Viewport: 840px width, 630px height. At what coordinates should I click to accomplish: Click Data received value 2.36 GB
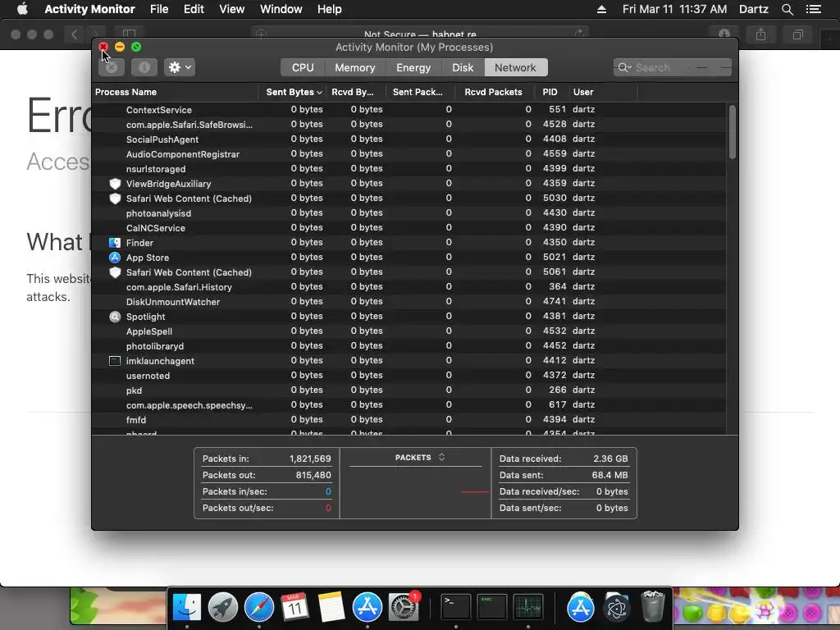610,459
